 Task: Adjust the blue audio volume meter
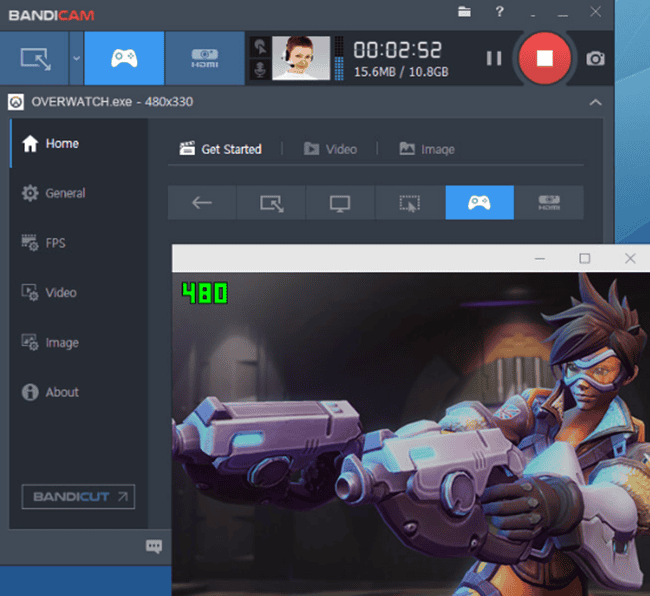[x=339, y=58]
